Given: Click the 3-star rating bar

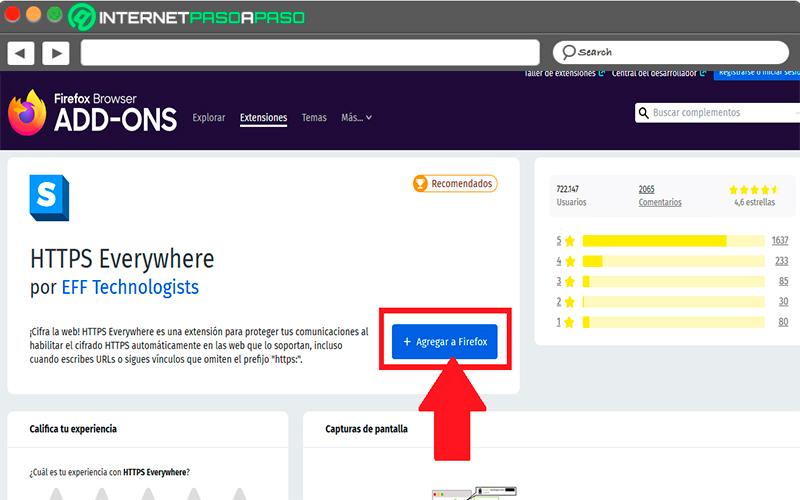Looking at the screenshot, I should click(x=673, y=282).
